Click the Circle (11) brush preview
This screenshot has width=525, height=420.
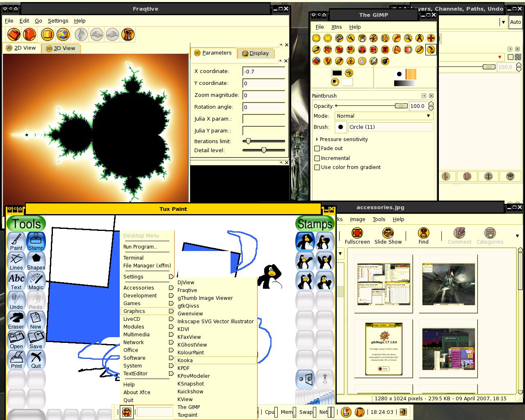tap(340, 127)
